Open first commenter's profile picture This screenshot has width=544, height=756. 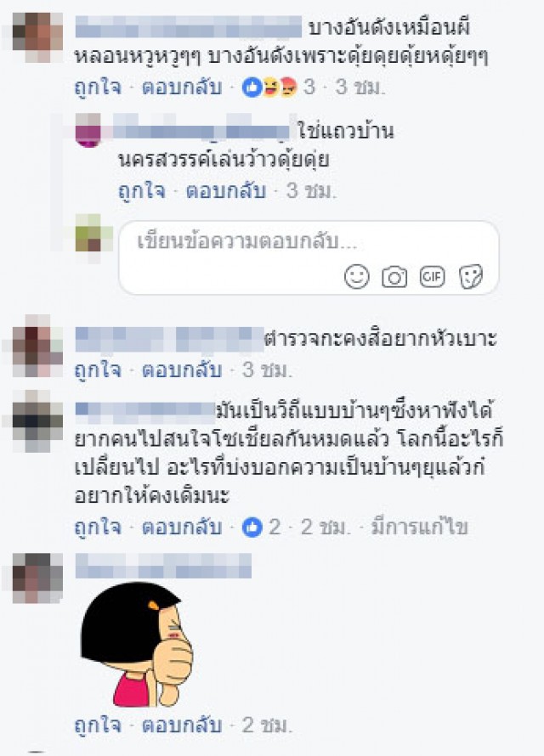coord(38,37)
